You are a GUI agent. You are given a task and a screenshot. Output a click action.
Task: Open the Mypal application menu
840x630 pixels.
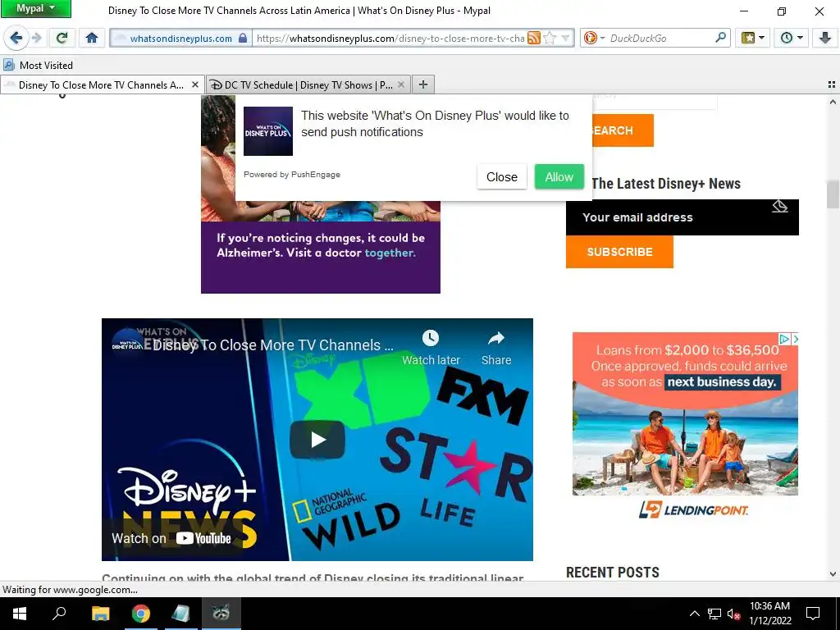pos(36,8)
